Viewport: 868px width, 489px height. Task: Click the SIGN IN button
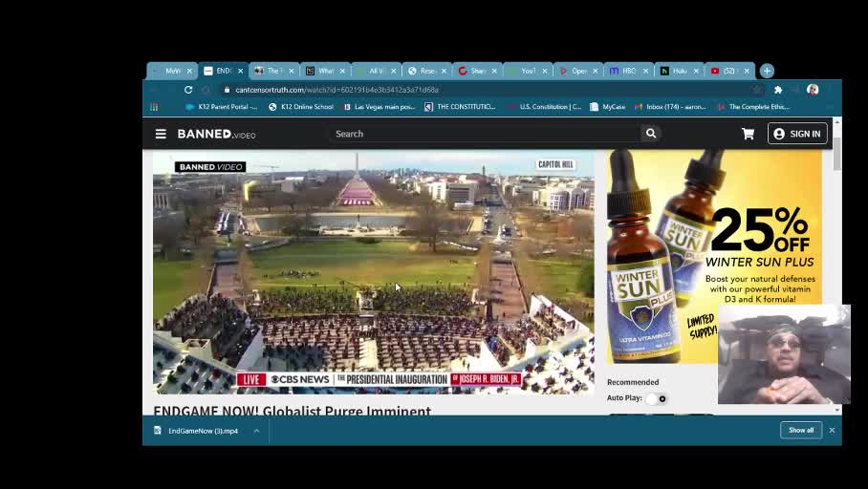(797, 134)
